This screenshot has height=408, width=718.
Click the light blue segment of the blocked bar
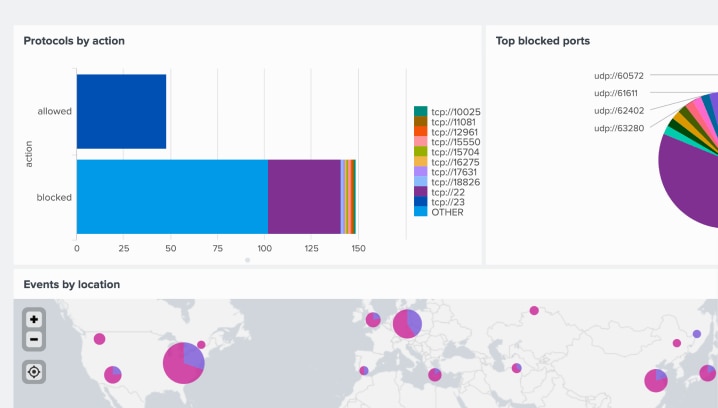pyautogui.click(x=172, y=196)
